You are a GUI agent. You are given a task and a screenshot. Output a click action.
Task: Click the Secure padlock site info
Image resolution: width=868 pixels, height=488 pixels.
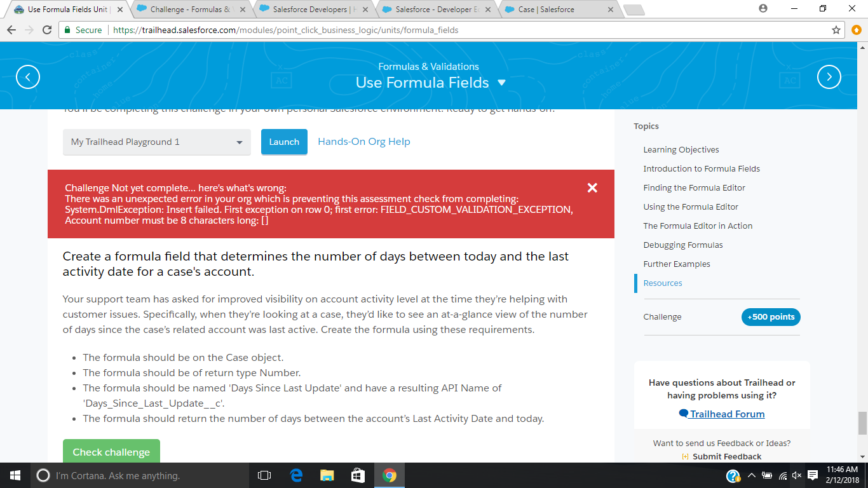coord(82,30)
